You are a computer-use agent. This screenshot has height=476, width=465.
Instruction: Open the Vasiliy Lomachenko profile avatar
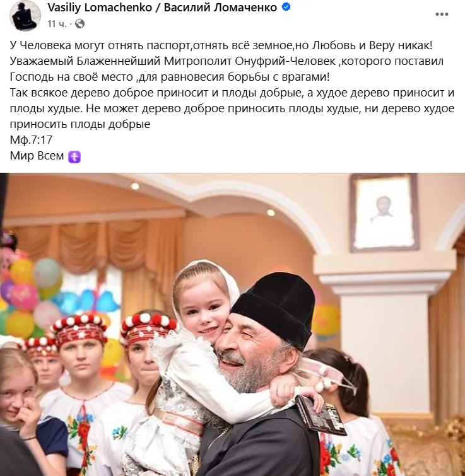(25, 15)
